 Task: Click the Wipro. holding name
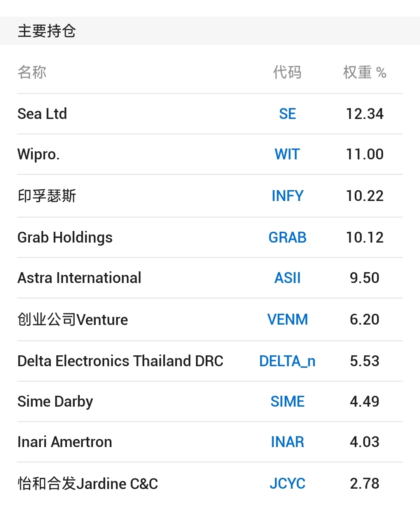click(x=38, y=154)
